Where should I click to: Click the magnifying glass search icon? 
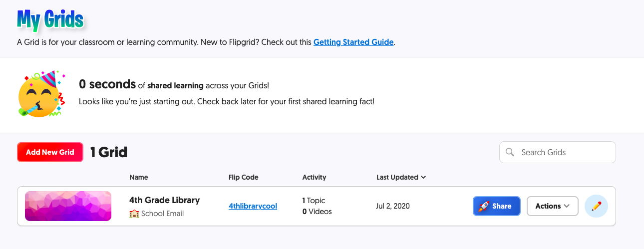[510, 152]
